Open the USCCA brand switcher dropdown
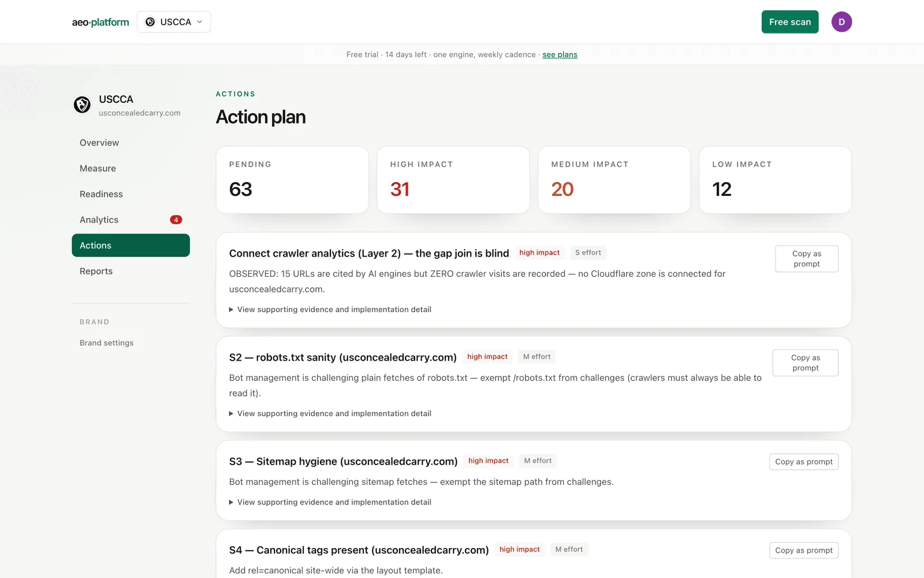This screenshot has height=578, width=924. [174, 22]
